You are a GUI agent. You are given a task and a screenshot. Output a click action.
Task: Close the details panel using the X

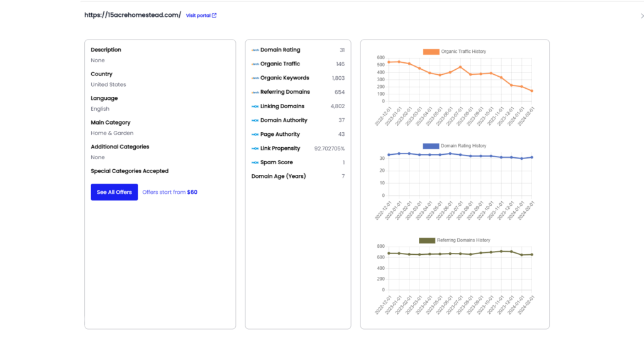pos(642,16)
